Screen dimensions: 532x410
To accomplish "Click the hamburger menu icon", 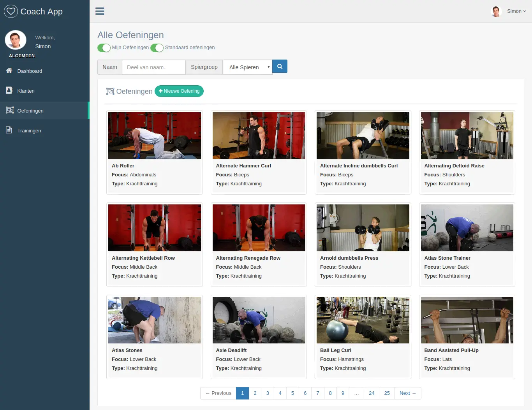I will pos(100,11).
